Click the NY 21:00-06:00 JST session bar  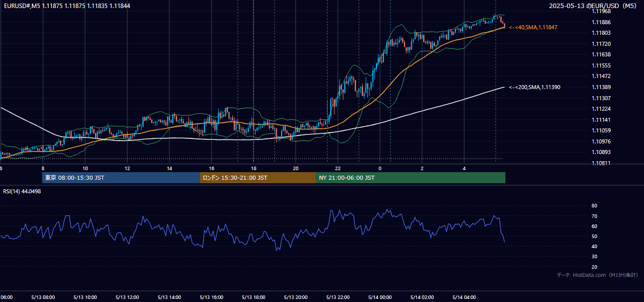pyautogui.click(x=411, y=178)
